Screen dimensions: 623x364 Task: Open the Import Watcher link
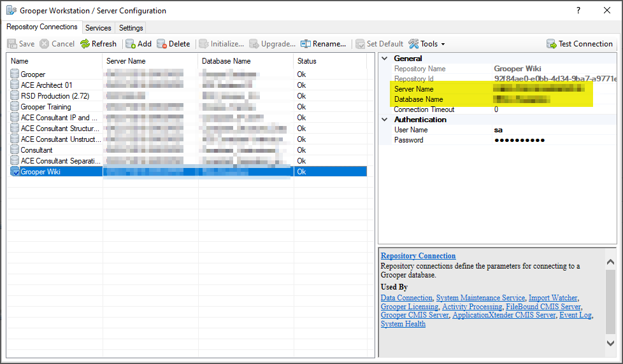coord(553,298)
